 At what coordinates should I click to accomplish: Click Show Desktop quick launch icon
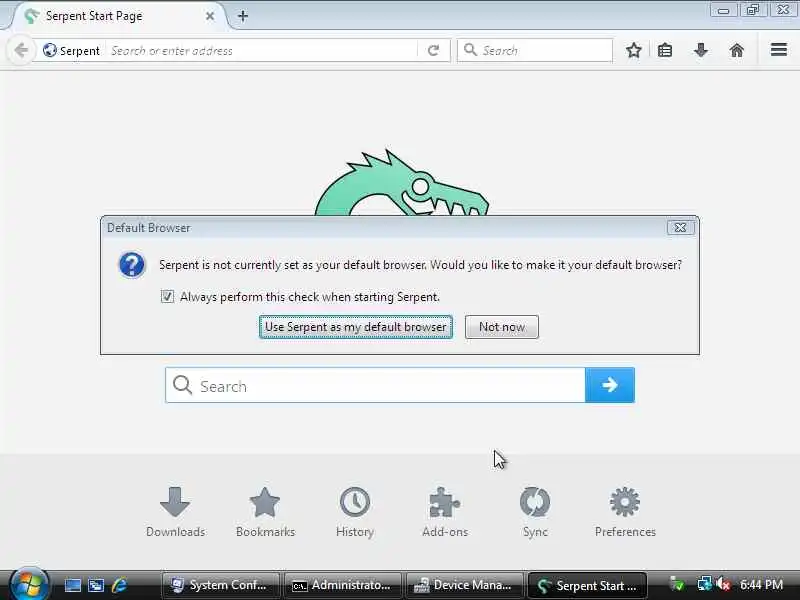pyautogui.click(x=72, y=585)
